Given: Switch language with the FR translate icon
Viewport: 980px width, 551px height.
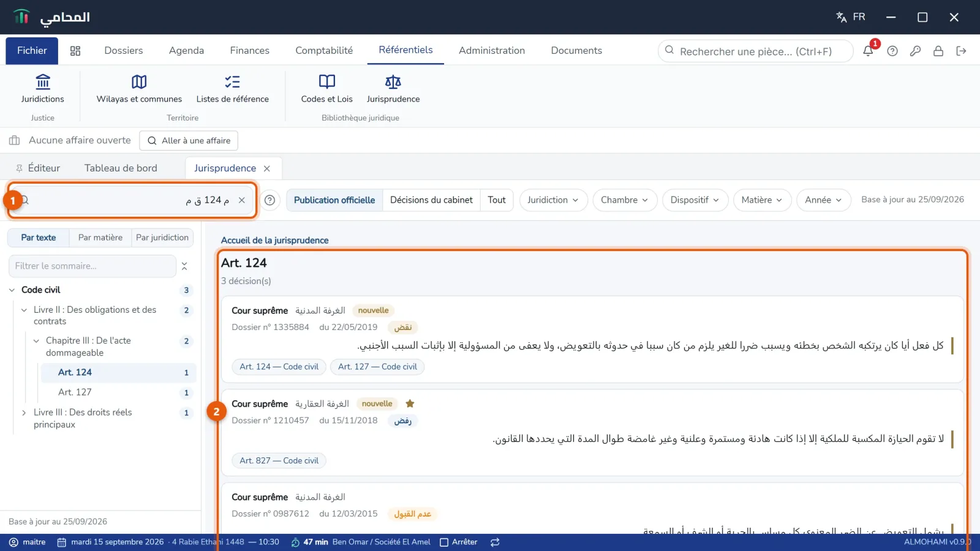Looking at the screenshot, I should tap(851, 17).
